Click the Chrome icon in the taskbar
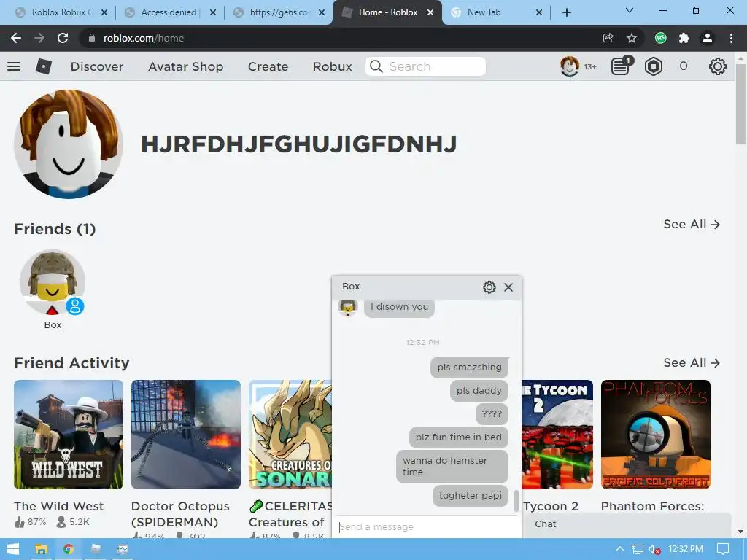The height and width of the screenshot is (560, 747). 68,549
